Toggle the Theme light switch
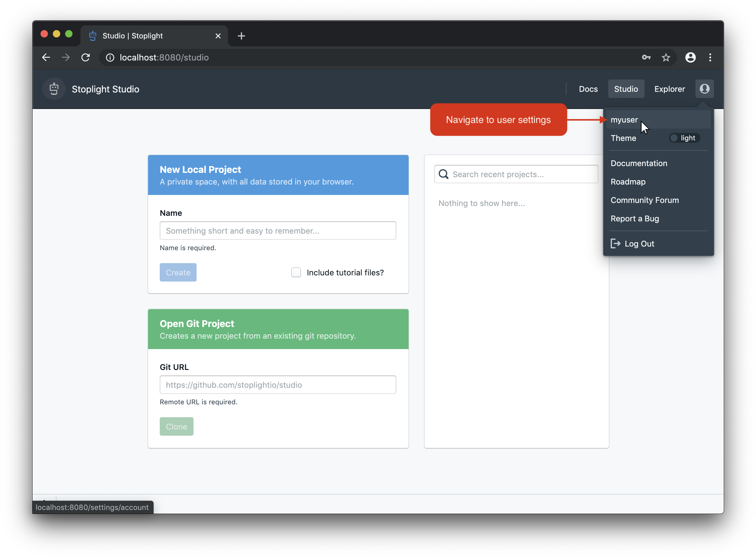 point(684,138)
